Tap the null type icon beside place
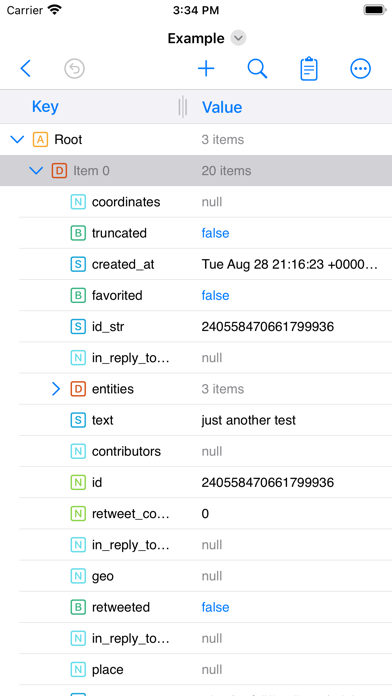This screenshot has height=696, width=392. click(78, 669)
